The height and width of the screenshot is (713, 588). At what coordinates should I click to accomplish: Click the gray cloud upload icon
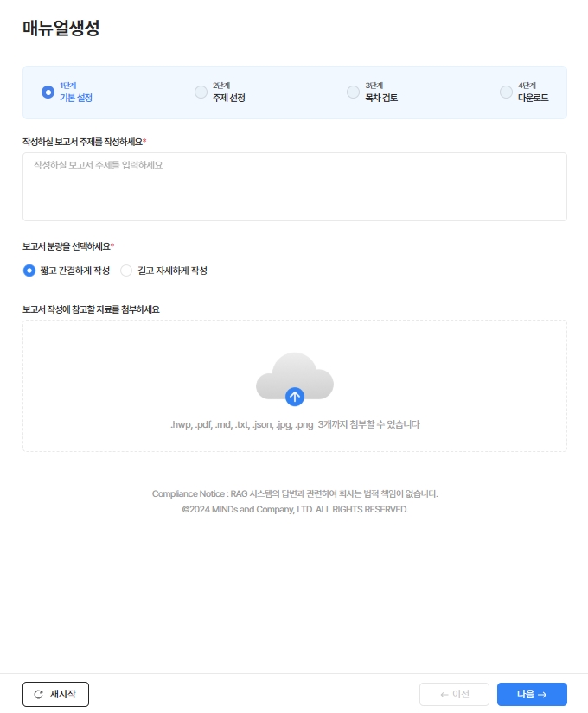pyautogui.click(x=295, y=379)
